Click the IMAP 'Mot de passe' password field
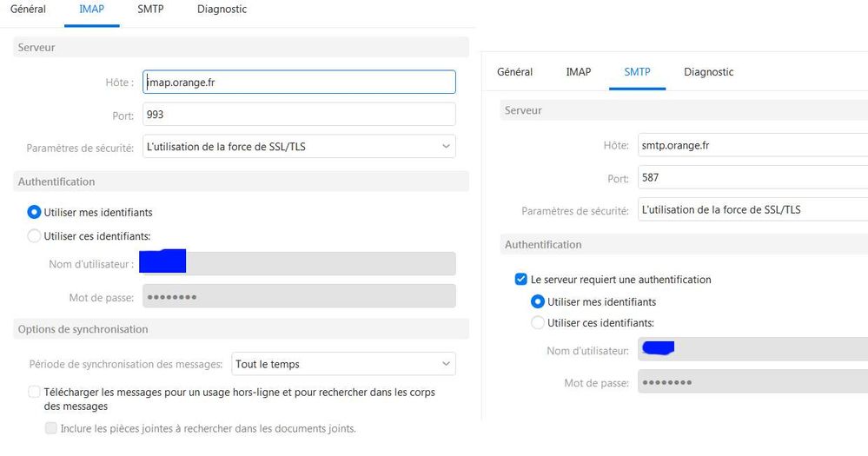 [x=299, y=296]
